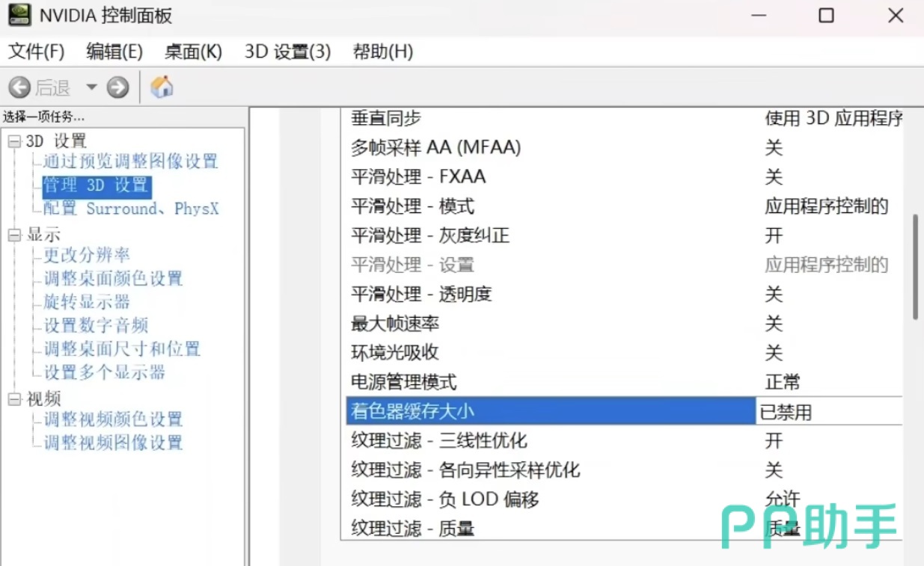Viewport: 924px width, 566px height.
Task: Select the 着色器缓存大小 row label
Action: pos(412,411)
